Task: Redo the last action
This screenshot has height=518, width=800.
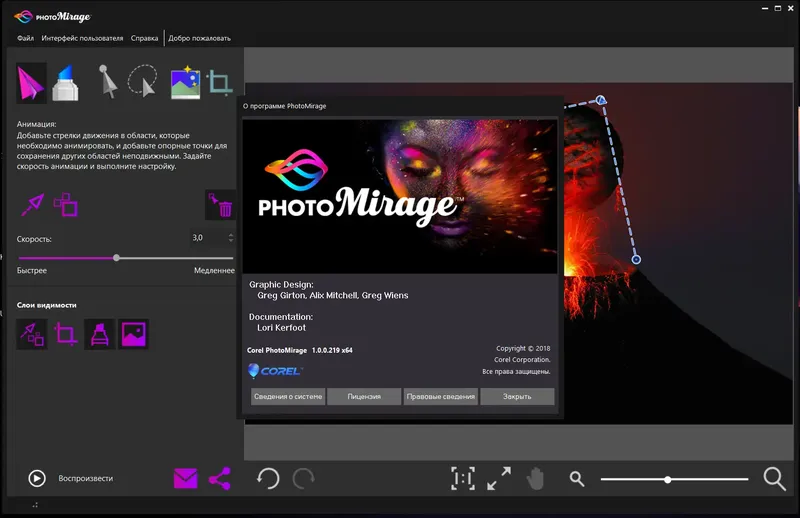Action: pos(304,479)
